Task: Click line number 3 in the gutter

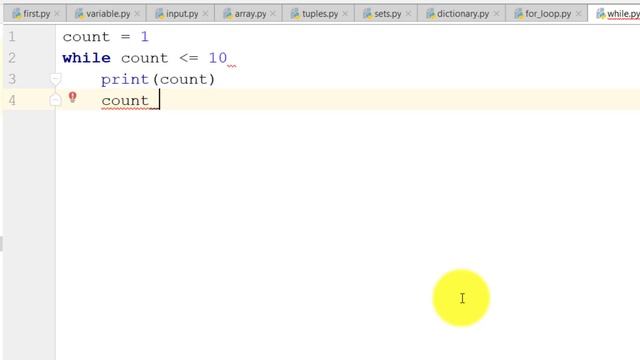Action: pyautogui.click(x=12, y=79)
